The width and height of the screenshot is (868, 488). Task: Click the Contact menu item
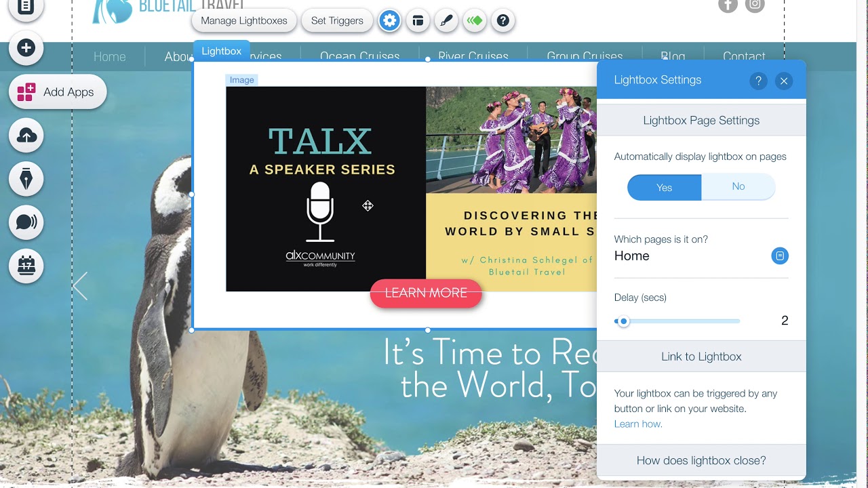click(744, 57)
